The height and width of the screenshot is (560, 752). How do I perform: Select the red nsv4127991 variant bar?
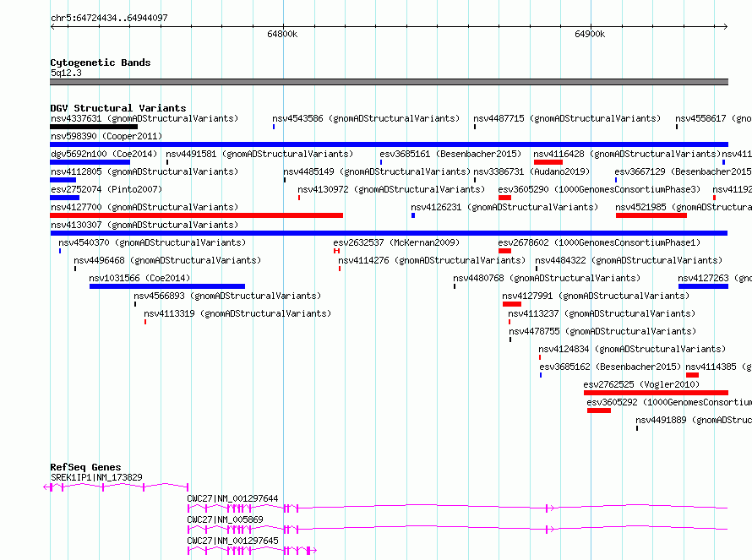click(512, 304)
